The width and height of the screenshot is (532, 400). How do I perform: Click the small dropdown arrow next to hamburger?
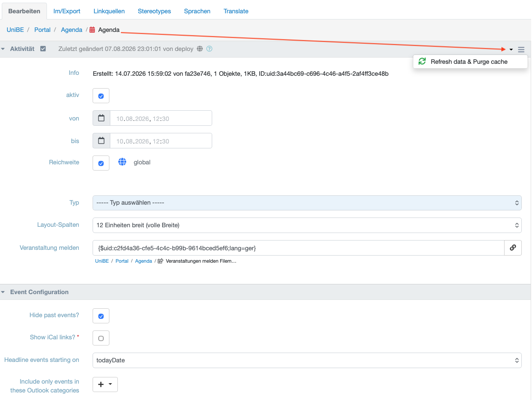click(x=511, y=50)
